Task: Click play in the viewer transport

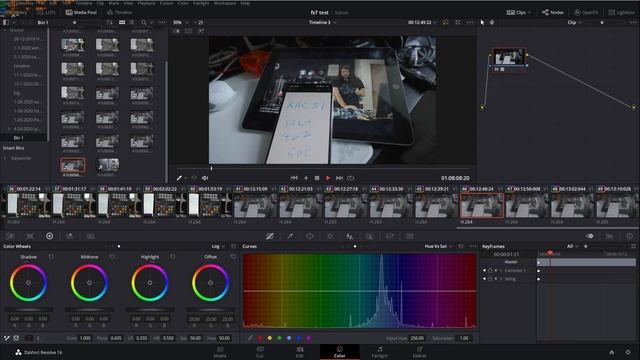Action: pyautogui.click(x=328, y=178)
